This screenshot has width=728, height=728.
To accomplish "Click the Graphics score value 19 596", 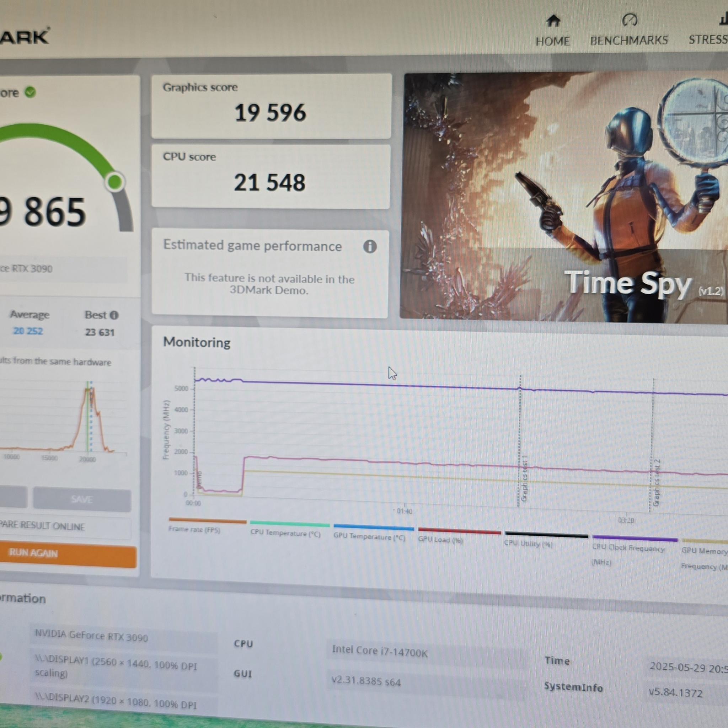I will pyautogui.click(x=270, y=112).
